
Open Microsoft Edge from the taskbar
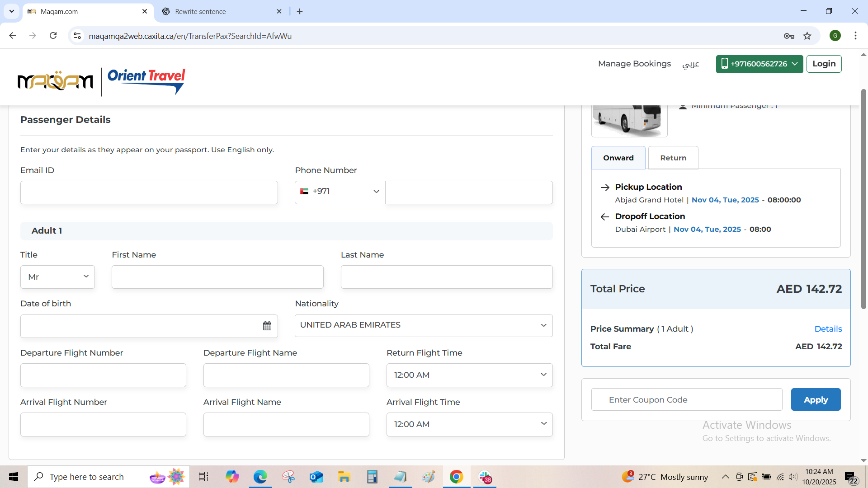(x=260, y=477)
